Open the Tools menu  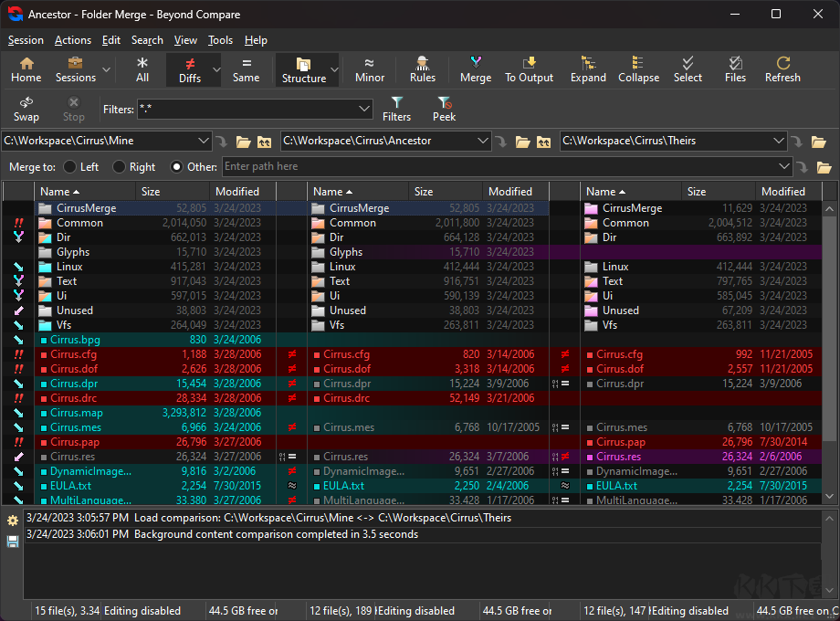[x=220, y=40]
